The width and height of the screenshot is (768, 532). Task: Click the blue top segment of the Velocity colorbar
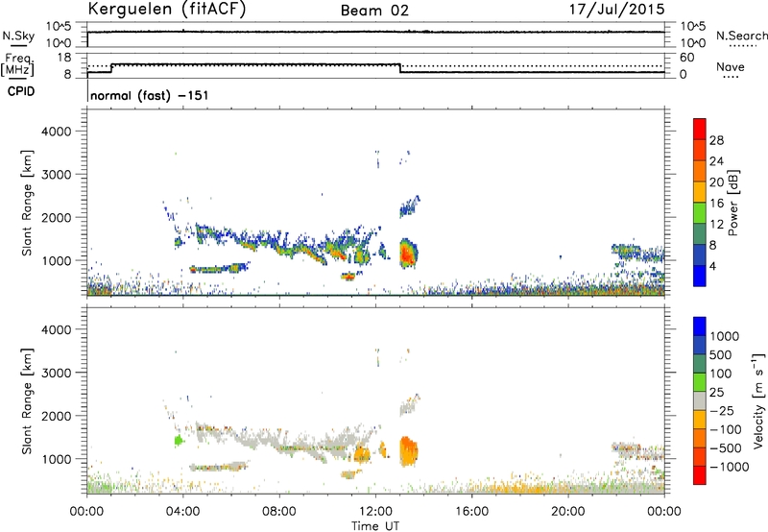click(x=700, y=326)
